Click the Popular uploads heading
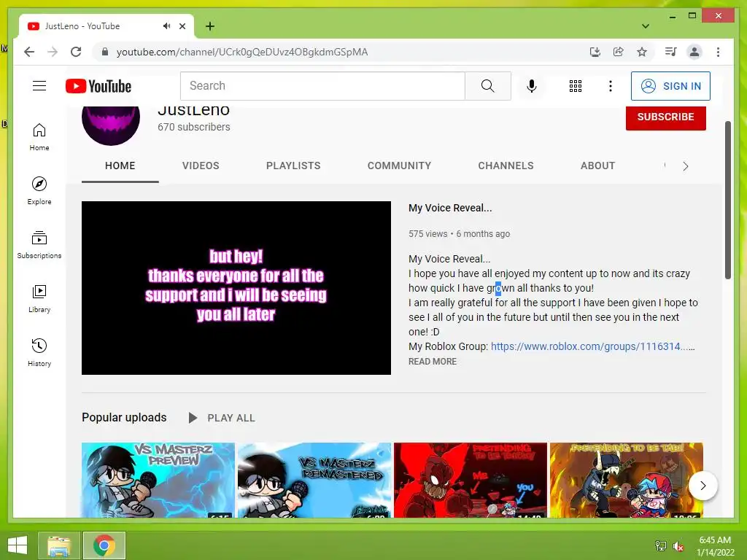The image size is (747, 560). tap(124, 418)
